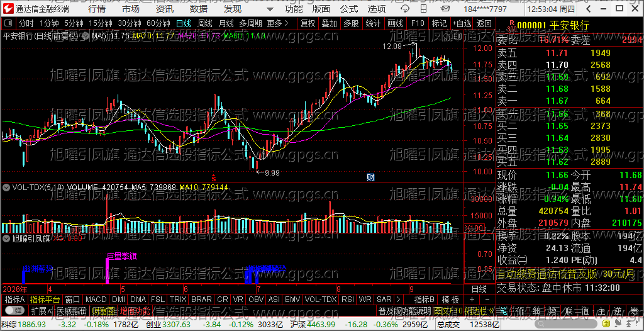The image size is (644, 331).
Task: Click the 叠加 overlay button
Action: pyautogui.click(x=330, y=23)
